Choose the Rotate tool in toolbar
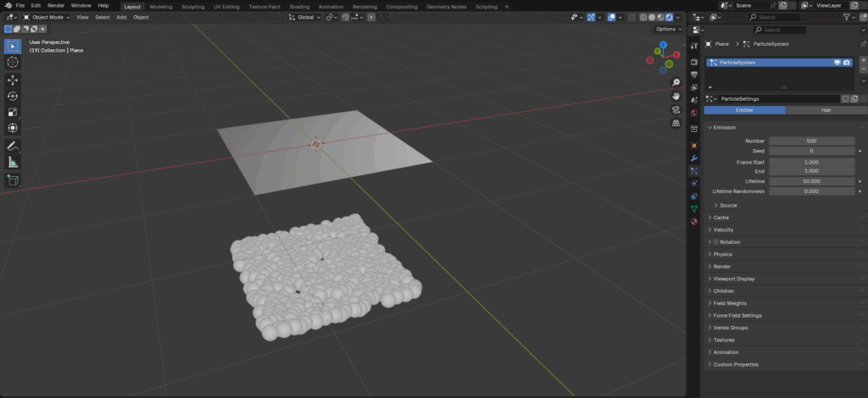The width and height of the screenshot is (868, 398). [x=13, y=97]
